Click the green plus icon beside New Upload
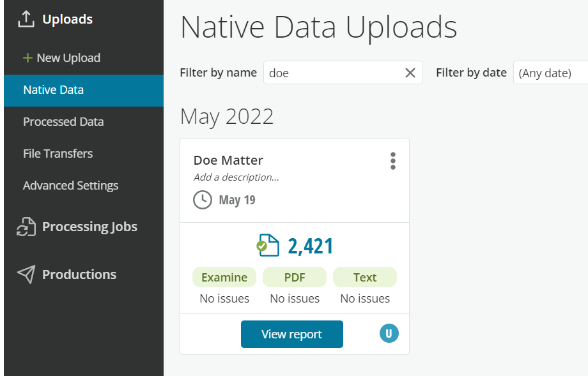588x376 pixels. [x=27, y=58]
